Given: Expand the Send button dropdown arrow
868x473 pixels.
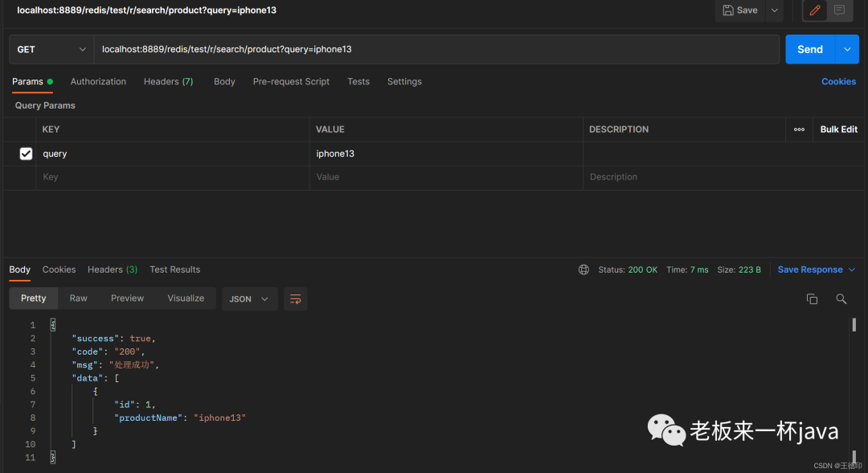Looking at the screenshot, I should 847,49.
